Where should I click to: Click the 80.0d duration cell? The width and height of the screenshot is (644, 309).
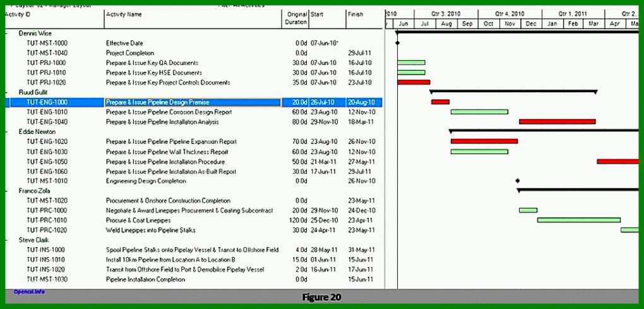coord(299,122)
